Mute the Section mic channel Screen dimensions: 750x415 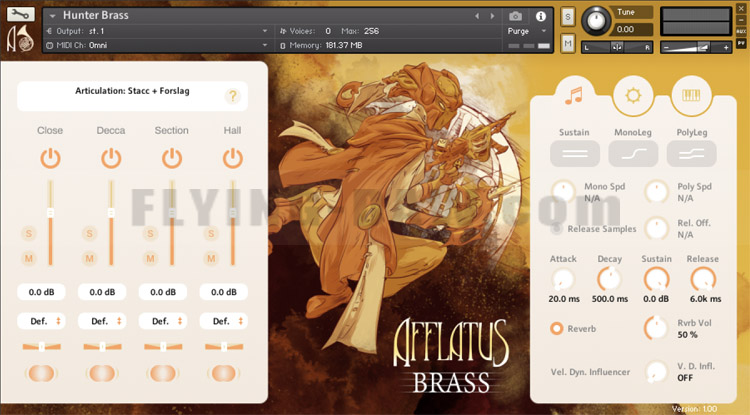tap(150, 259)
